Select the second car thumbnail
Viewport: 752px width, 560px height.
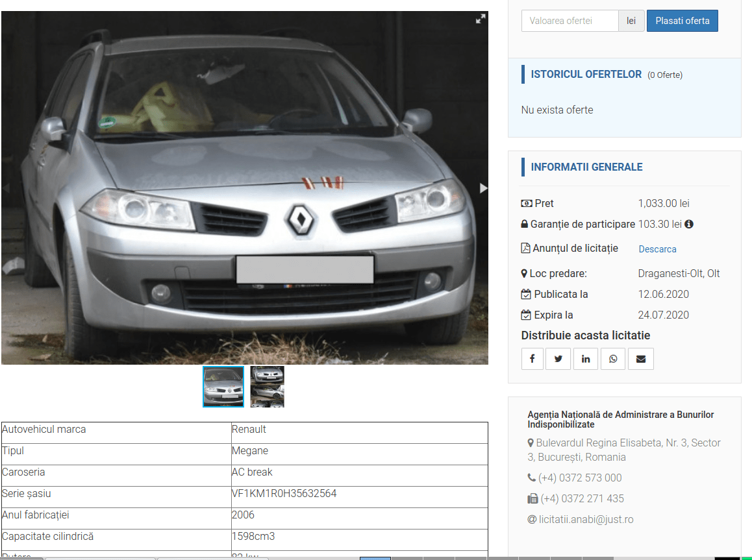[x=268, y=387]
